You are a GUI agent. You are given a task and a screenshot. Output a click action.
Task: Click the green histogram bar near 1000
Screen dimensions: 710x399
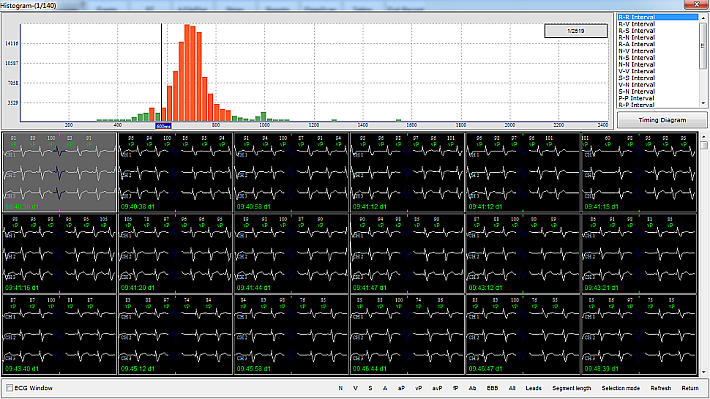pos(264,117)
